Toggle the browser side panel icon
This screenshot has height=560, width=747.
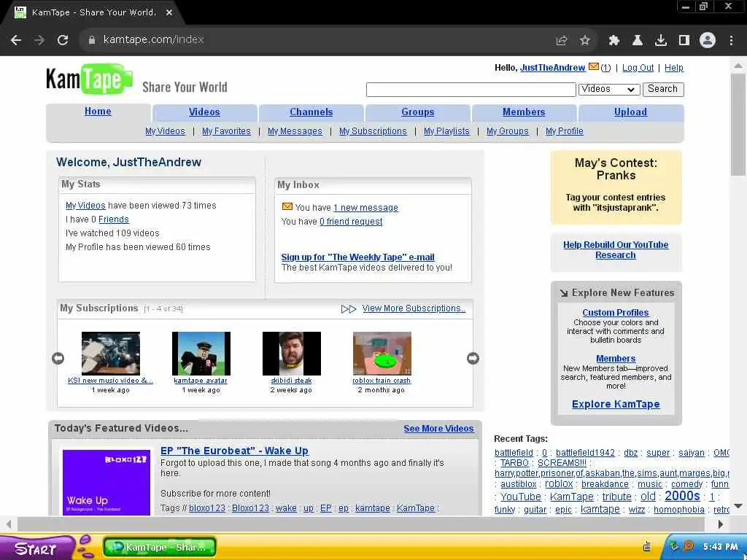tap(684, 41)
